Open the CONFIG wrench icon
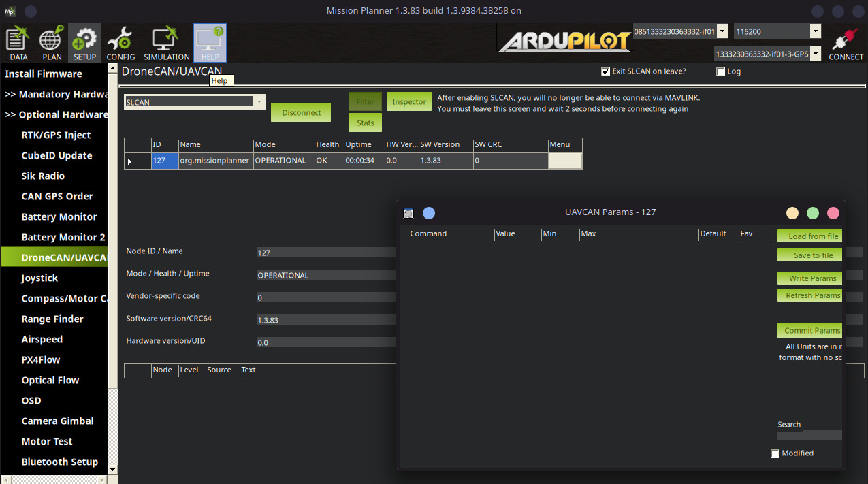868x484 pixels. [x=120, y=43]
